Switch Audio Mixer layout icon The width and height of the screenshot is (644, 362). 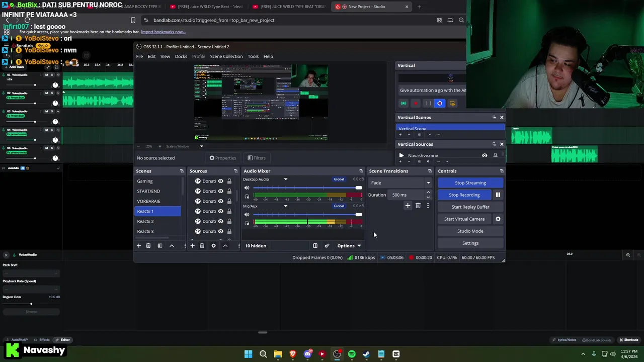pyautogui.click(x=315, y=246)
